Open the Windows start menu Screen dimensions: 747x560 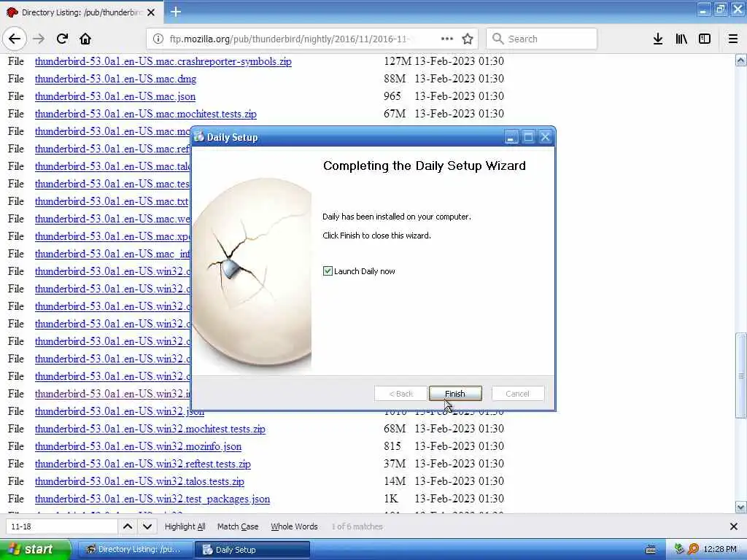tap(36, 550)
